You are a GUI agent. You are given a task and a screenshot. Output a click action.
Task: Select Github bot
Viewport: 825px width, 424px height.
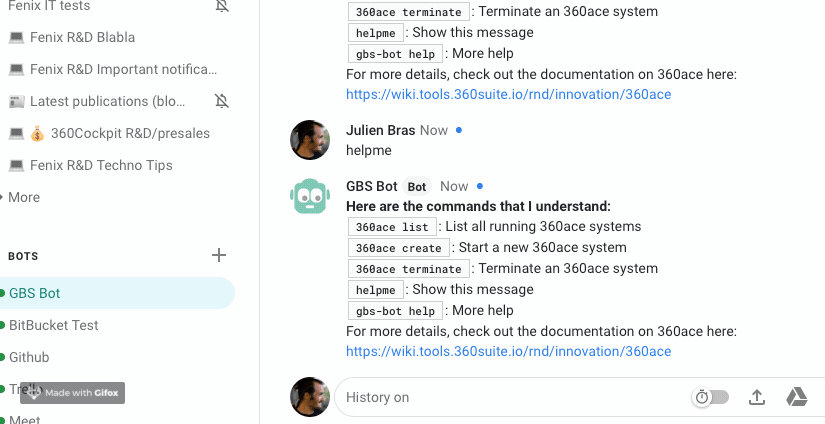(x=29, y=357)
